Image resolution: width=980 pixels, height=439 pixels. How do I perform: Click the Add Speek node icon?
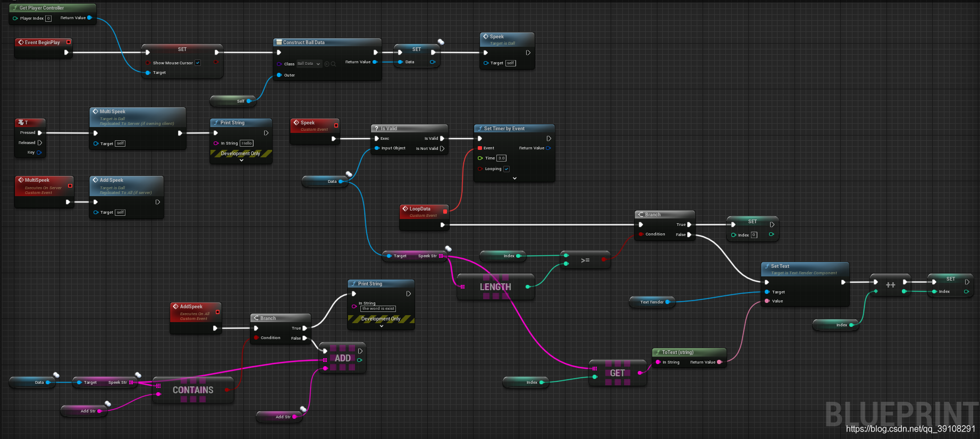(96, 180)
